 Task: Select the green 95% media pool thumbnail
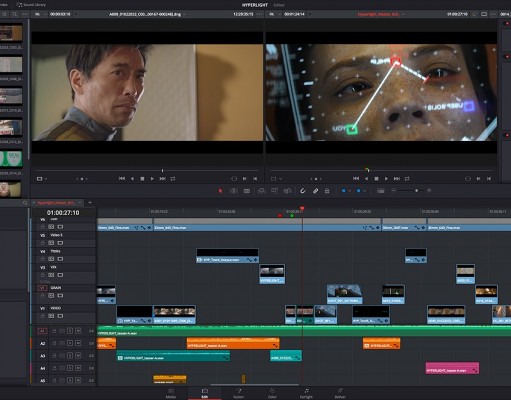point(11,159)
